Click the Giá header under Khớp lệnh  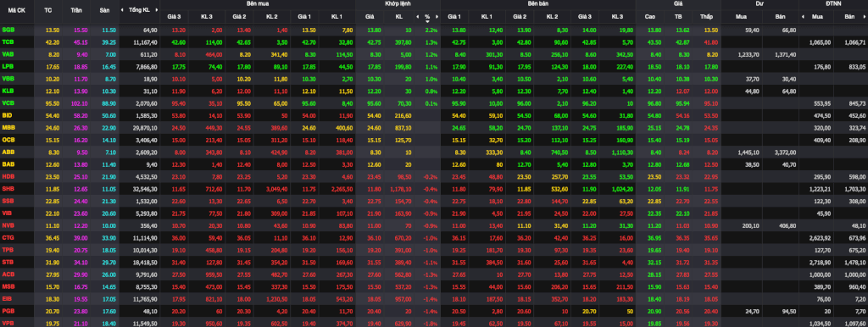[x=370, y=17]
